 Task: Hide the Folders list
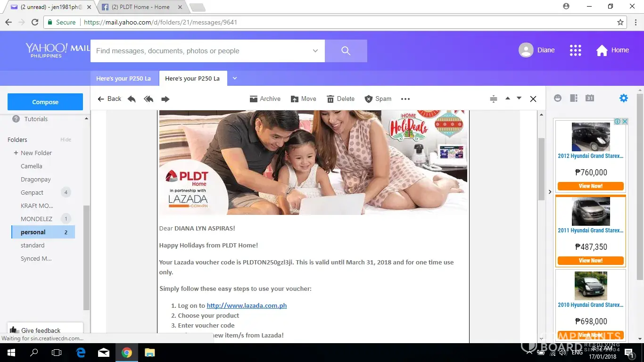(x=66, y=140)
